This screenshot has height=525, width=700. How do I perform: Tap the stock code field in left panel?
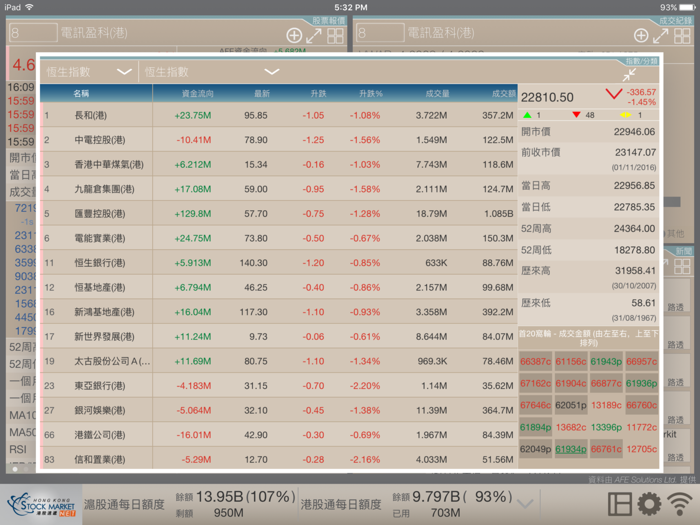click(x=33, y=33)
